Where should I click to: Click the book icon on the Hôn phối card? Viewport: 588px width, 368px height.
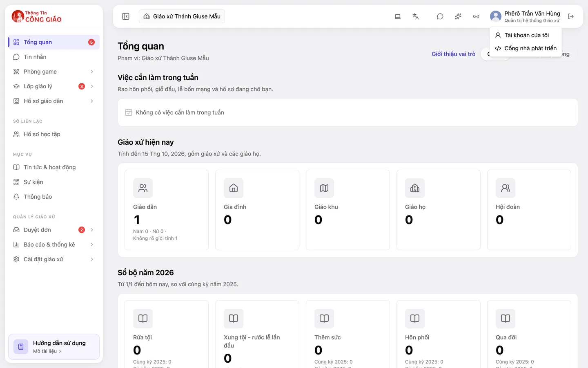[x=415, y=319]
